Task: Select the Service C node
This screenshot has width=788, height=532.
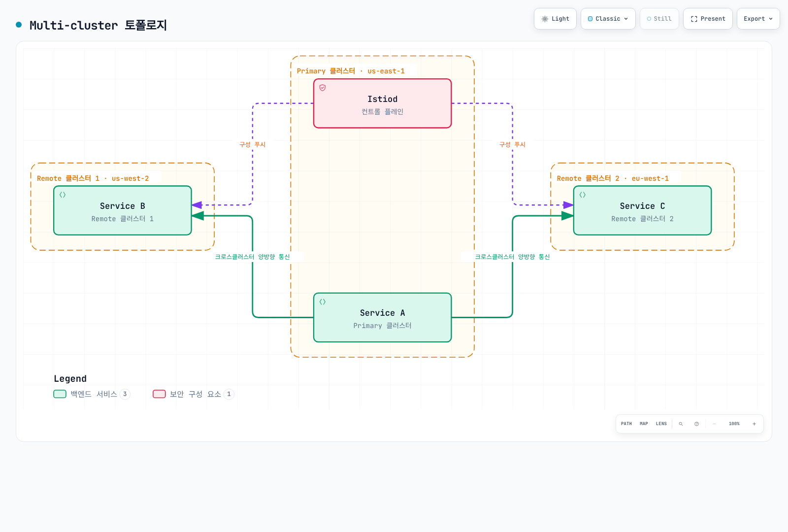Action: click(x=643, y=210)
